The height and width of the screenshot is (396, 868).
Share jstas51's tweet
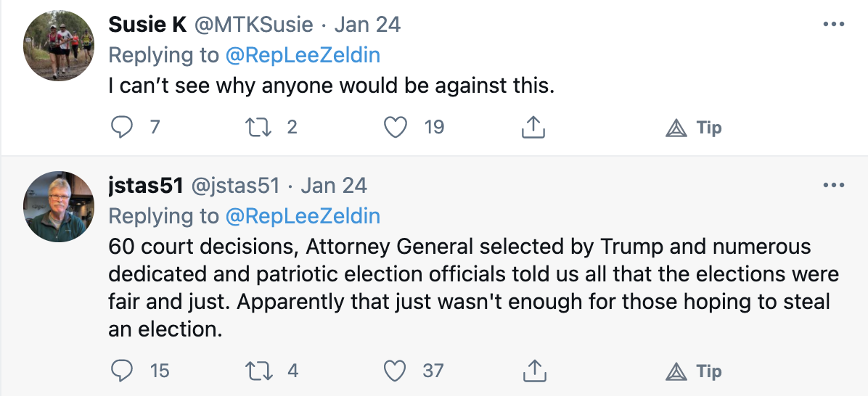tap(533, 371)
